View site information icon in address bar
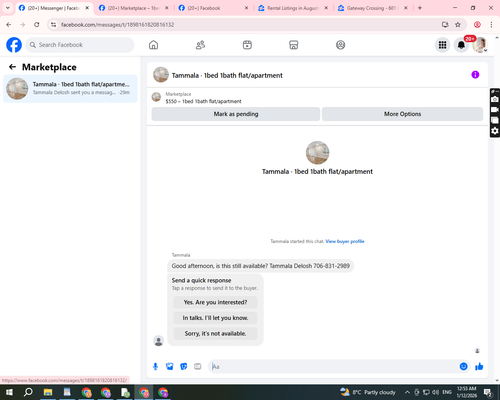 [x=54, y=25]
